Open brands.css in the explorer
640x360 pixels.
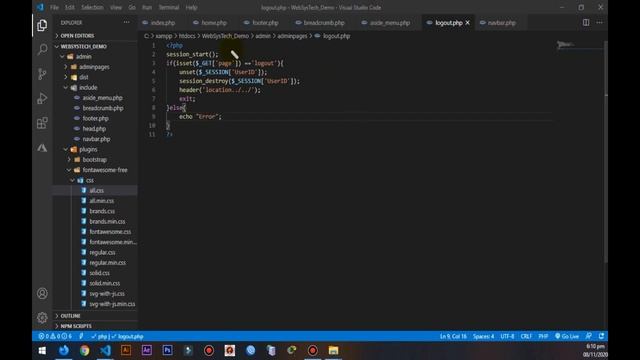tap(102, 211)
